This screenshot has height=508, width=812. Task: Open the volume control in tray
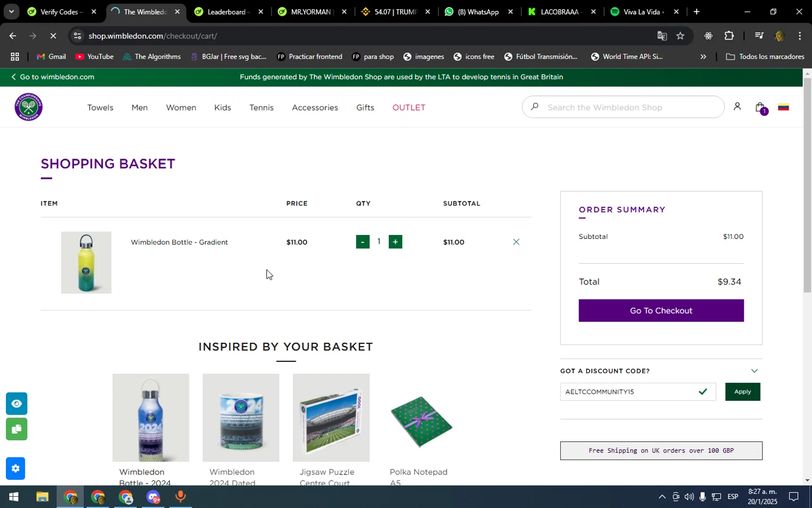tap(689, 497)
